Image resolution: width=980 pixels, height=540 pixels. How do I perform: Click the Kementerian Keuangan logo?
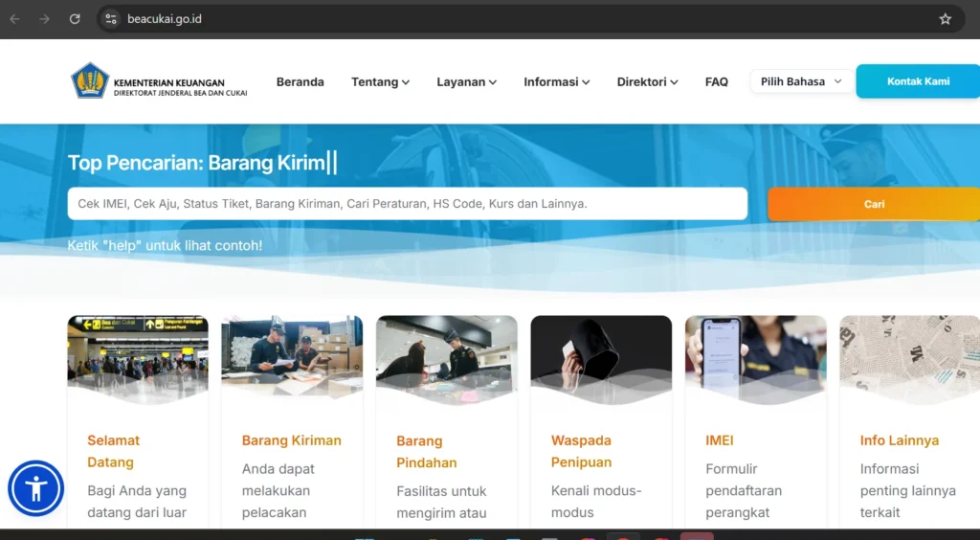pos(159,80)
